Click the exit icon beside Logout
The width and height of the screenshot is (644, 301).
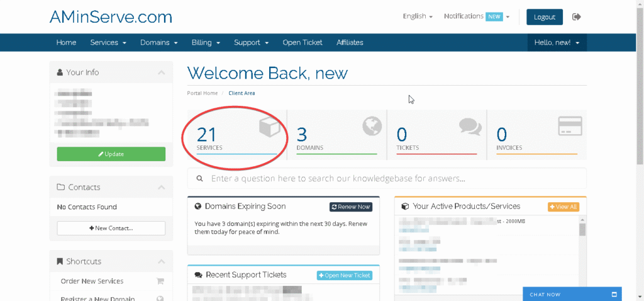[x=577, y=17]
